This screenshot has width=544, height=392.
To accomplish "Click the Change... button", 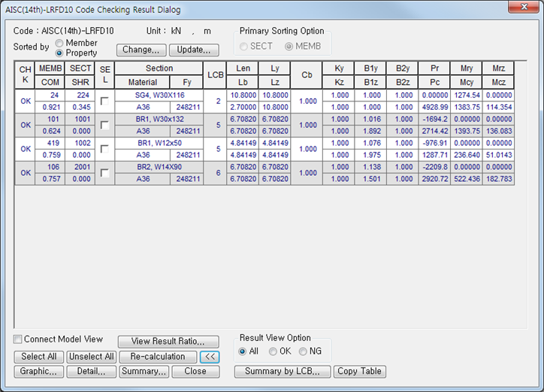I will click(x=141, y=50).
